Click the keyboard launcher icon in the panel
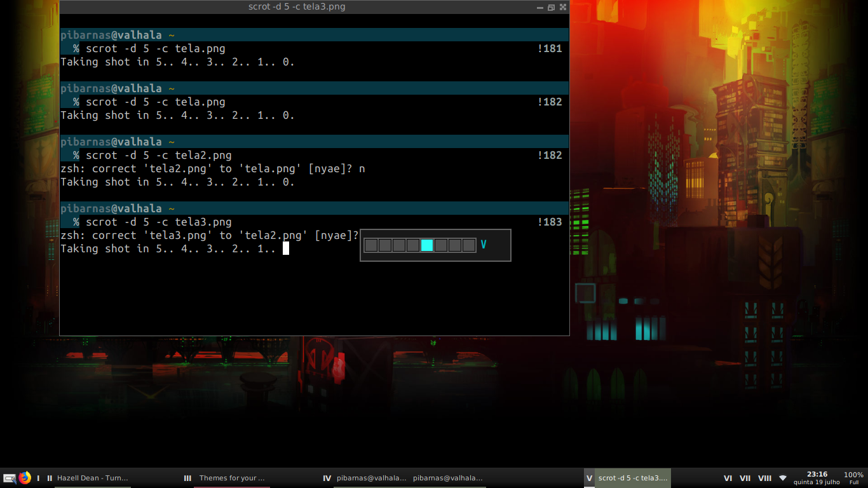The height and width of the screenshot is (488, 868). pyautogui.click(x=10, y=478)
